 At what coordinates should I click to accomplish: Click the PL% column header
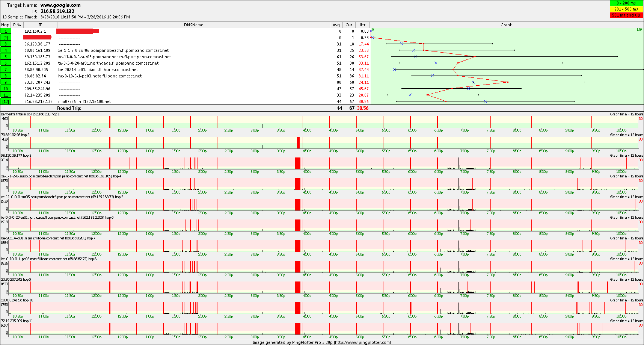(17, 25)
